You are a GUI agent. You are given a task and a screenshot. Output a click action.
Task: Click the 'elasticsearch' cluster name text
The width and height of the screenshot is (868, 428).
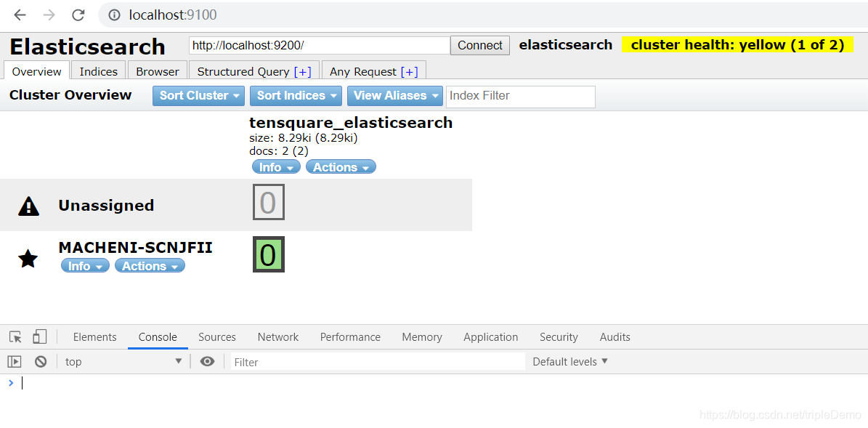pos(566,45)
